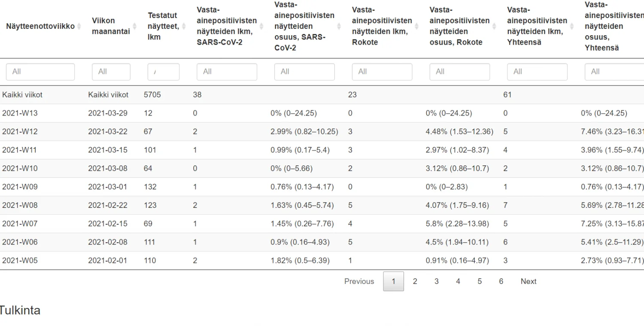Screen dimensions: 644x326
Task: Click the Previous pagination button
Action: pos(359,281)
